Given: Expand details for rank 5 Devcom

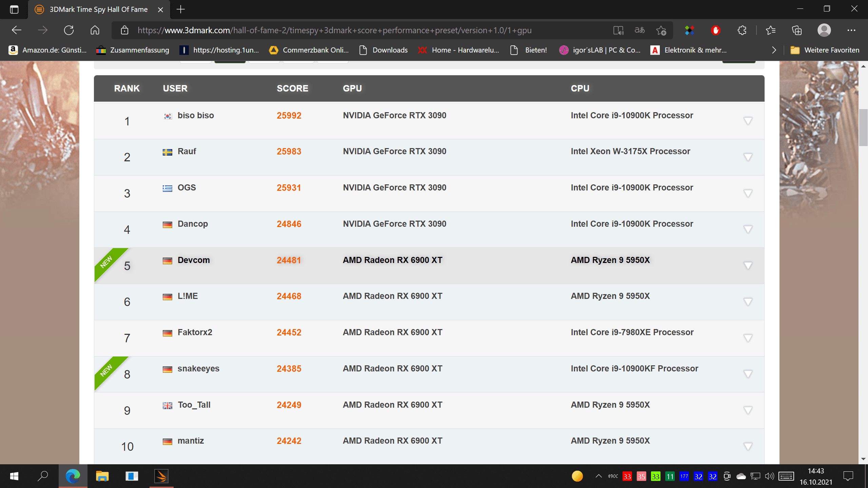Looking at the screenshot, I should [748, 265].
